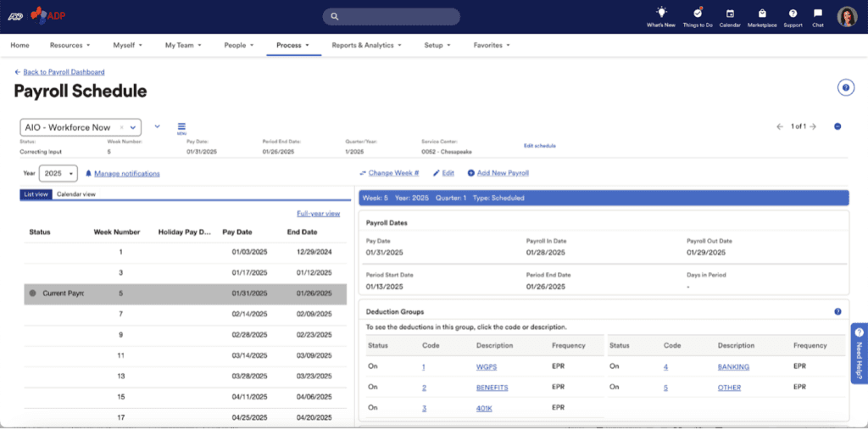
Task: Open the My Team menu
Action: 182,45
